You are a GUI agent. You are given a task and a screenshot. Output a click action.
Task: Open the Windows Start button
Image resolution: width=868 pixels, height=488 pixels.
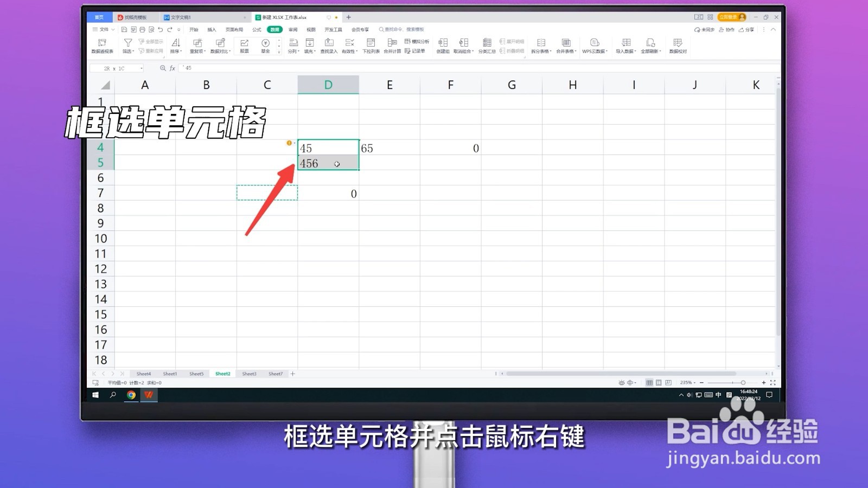pos(95,395)
